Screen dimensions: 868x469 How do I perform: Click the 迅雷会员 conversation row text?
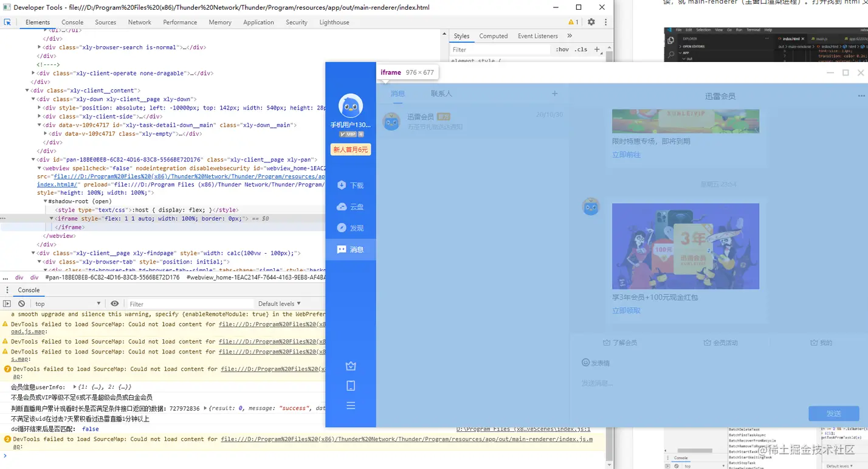(420, 117)
